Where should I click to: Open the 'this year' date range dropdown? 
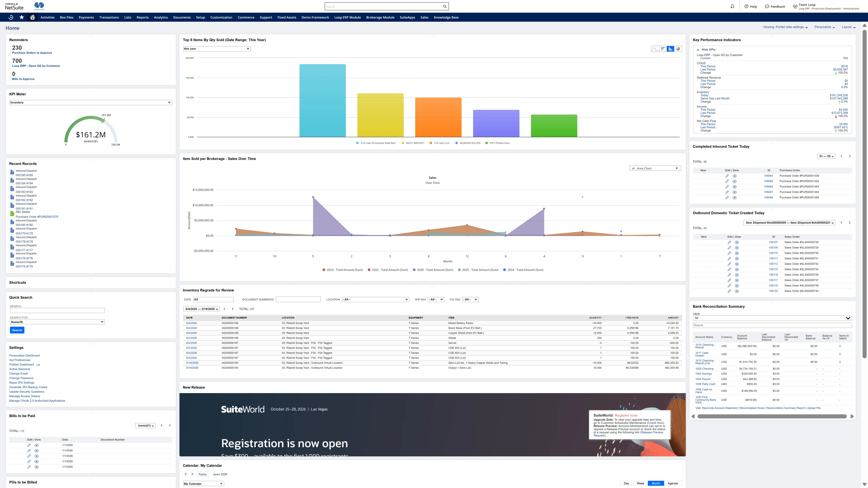(x=217, y=49)
